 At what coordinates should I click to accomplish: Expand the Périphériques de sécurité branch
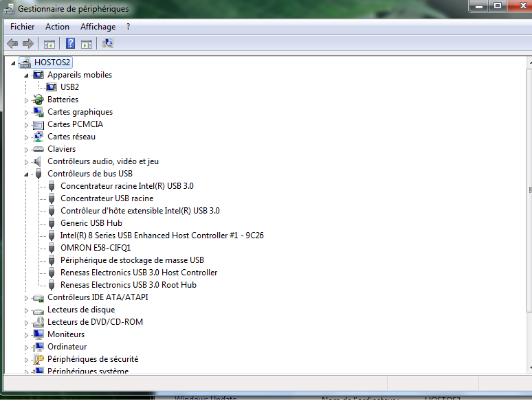pyautogui.click(x=26, y=360)
